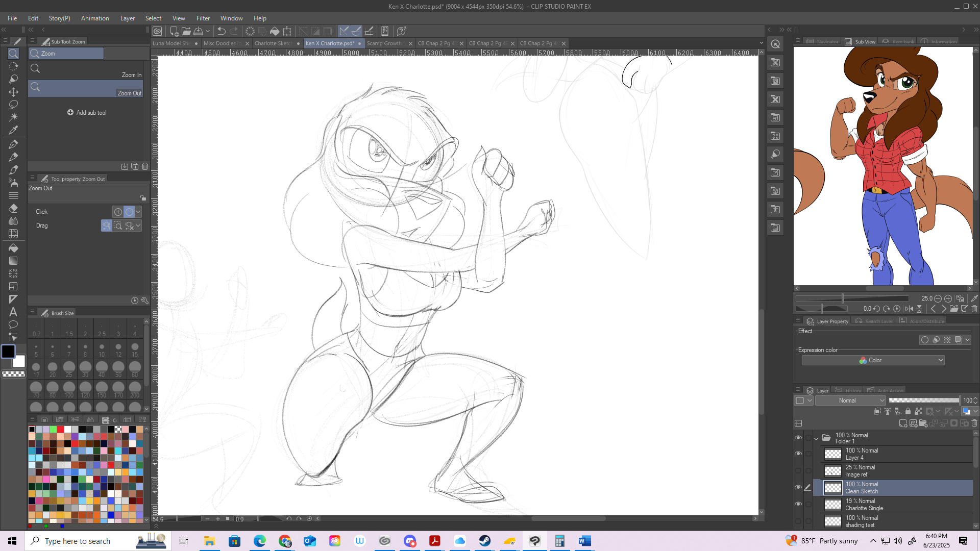Select the Lasso selection tool
This screenshot has height=551, width=980.
click(14, 105)
